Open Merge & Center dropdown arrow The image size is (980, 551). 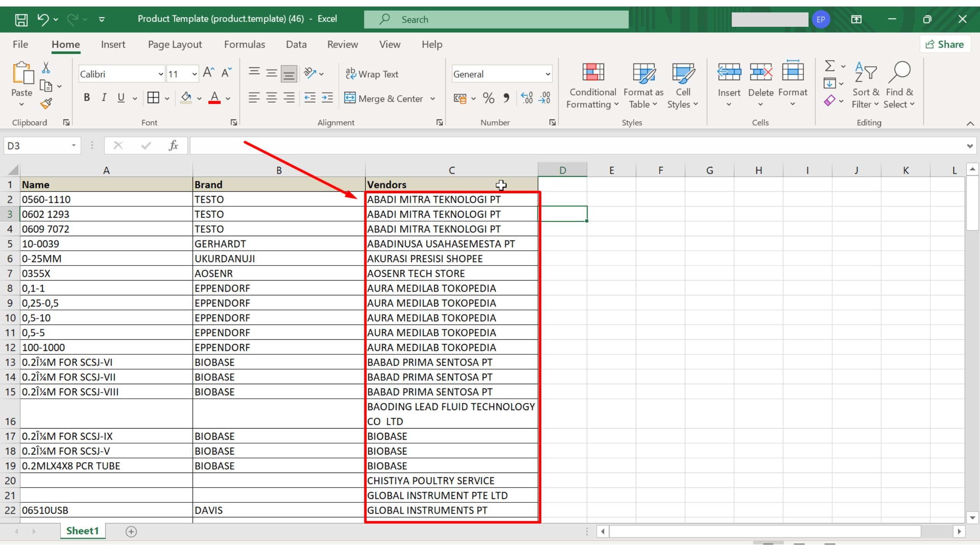(x=433, y=99)
